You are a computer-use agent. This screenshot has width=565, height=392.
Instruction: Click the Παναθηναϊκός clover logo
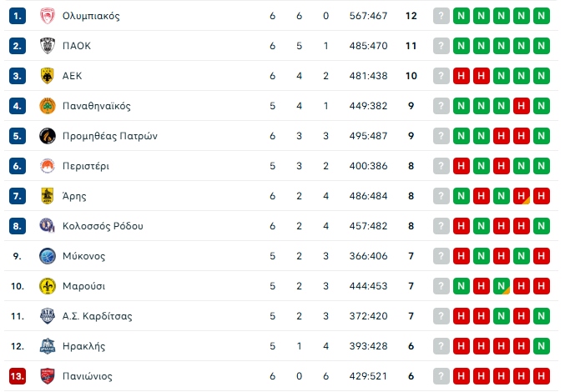coord(47,106)
